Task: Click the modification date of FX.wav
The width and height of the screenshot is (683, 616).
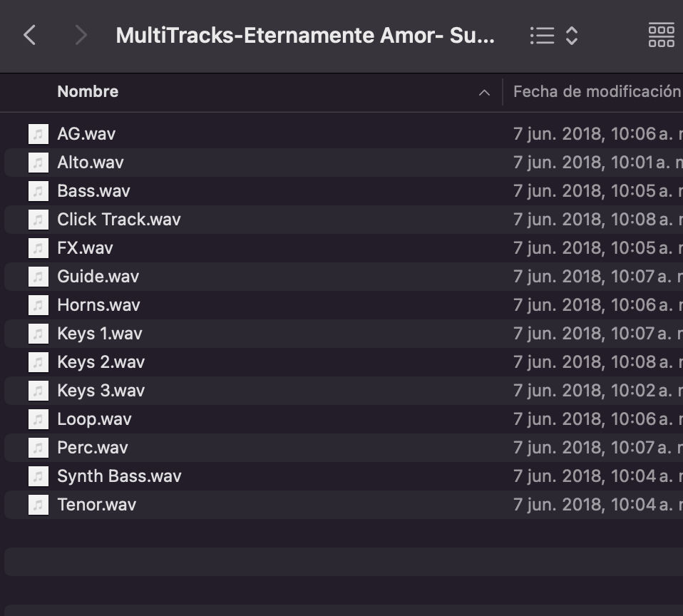Action: click(x=597, y=248)
